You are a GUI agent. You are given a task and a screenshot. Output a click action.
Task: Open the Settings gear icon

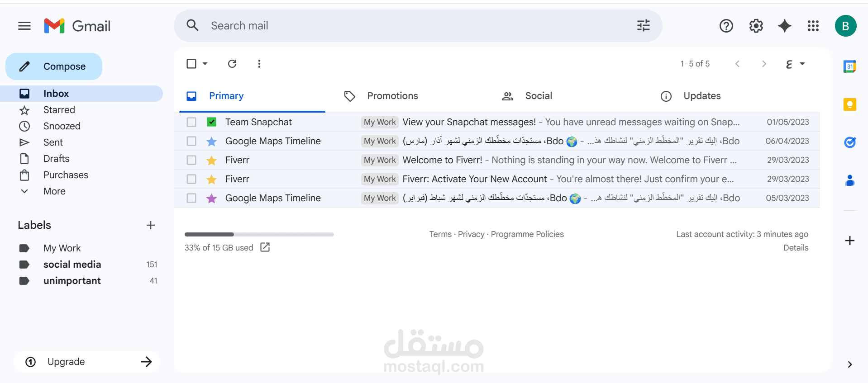pyautogui.click(x=756, y=26)
